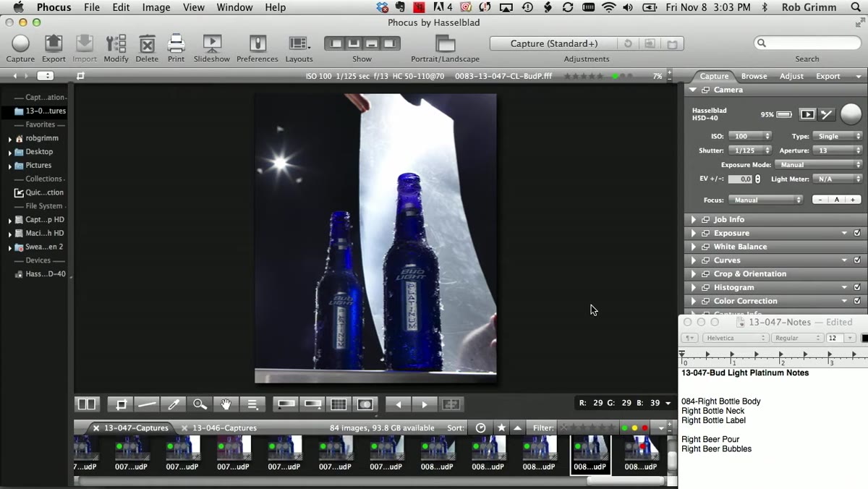Open the ISO dropdown

[750, 136]
